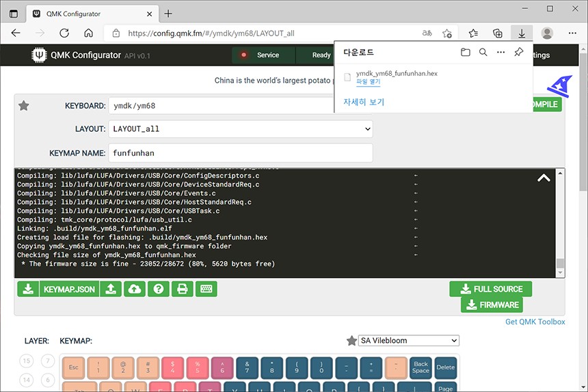Open Get QMK Toolbox link
588x392 pixels.
(535, 322)
